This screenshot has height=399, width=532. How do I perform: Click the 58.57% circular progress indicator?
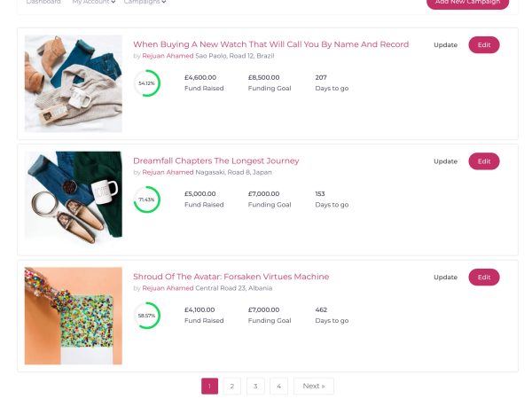click(147, 316)
